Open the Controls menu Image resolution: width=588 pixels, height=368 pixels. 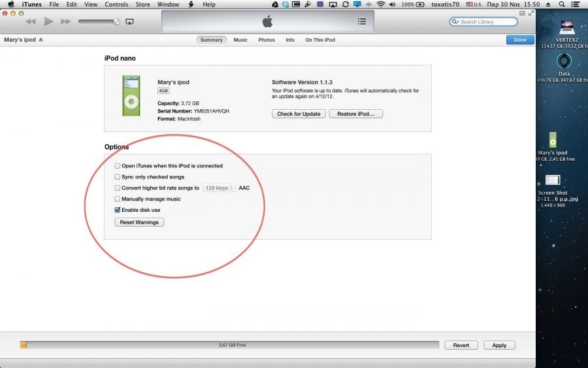coord(116,5)
